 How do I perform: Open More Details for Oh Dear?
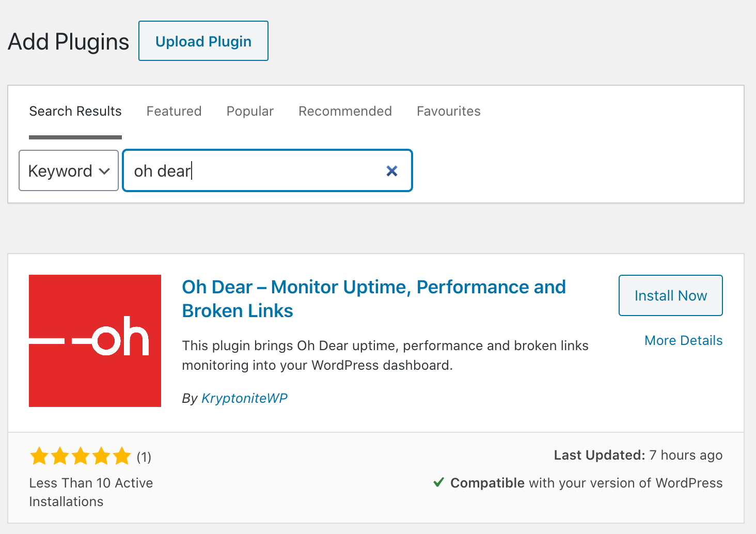coord(683,340)
